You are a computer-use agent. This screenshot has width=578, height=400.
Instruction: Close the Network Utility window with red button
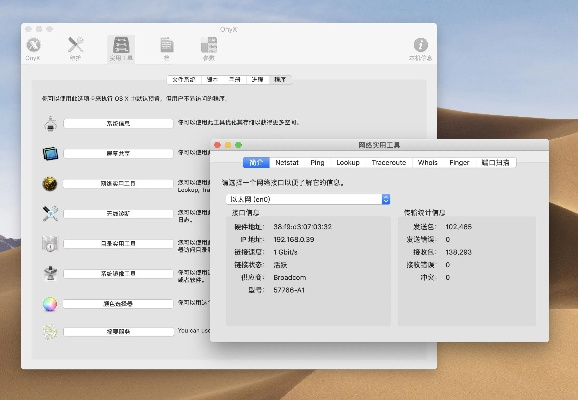click(x=217, y=145)
